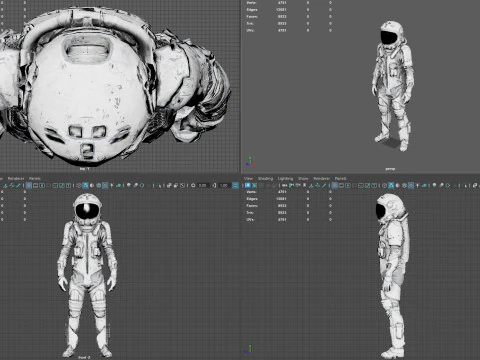Screen dimensions: 480x360
Task: Toggle Wireframe on Shaded in side view
Action: 404,185
